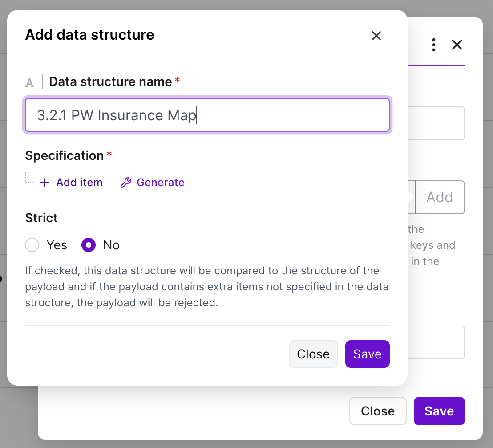Image resolution: width=493 pixels, height=448 pixels.
Task: Click Close in the background panel
Action: tap(378, 411)
